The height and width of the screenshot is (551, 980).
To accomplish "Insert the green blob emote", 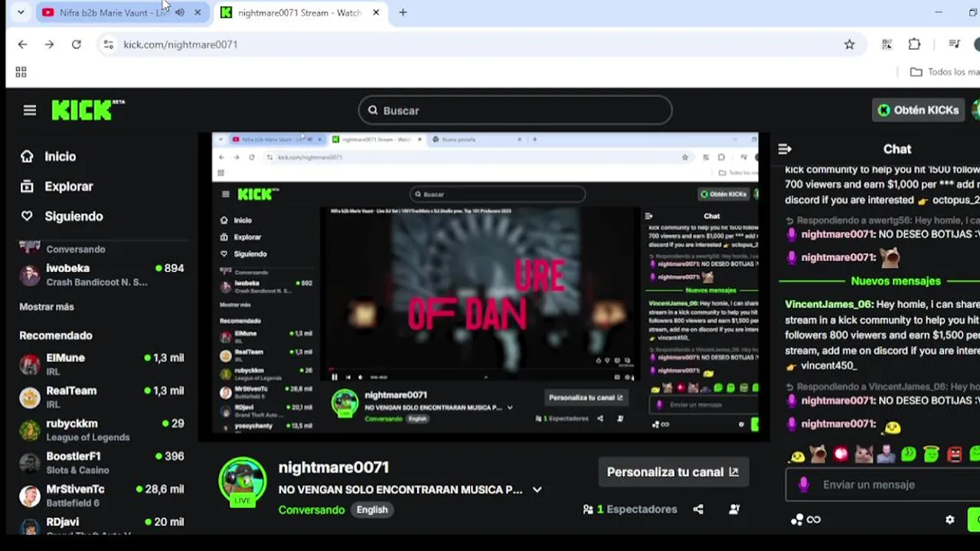I will pyautogui.click(x=909, y=455).
